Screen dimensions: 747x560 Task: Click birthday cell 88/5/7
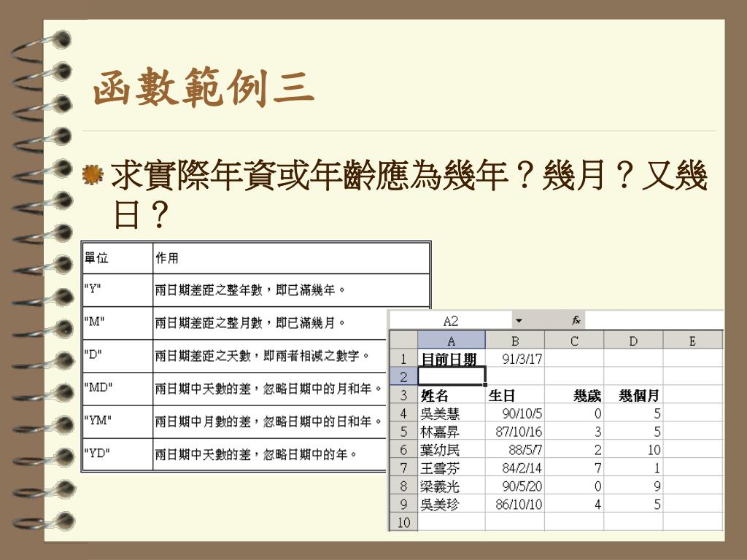pyautogui.click(x=515, y=449)
